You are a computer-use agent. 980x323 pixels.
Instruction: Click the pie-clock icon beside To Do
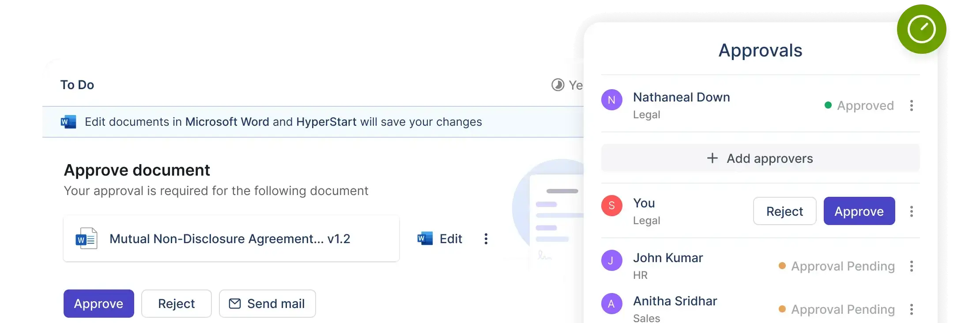point(558,85)
